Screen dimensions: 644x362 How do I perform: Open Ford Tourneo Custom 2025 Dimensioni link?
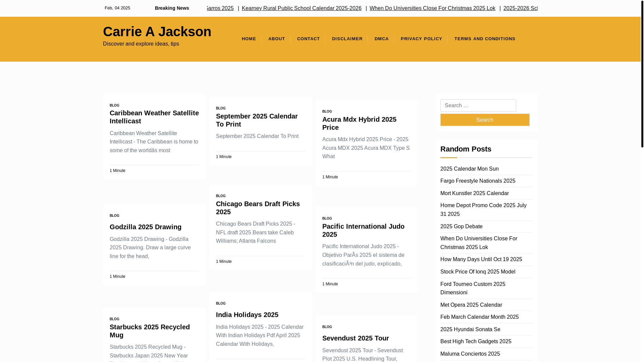click(x=473, y=288)
